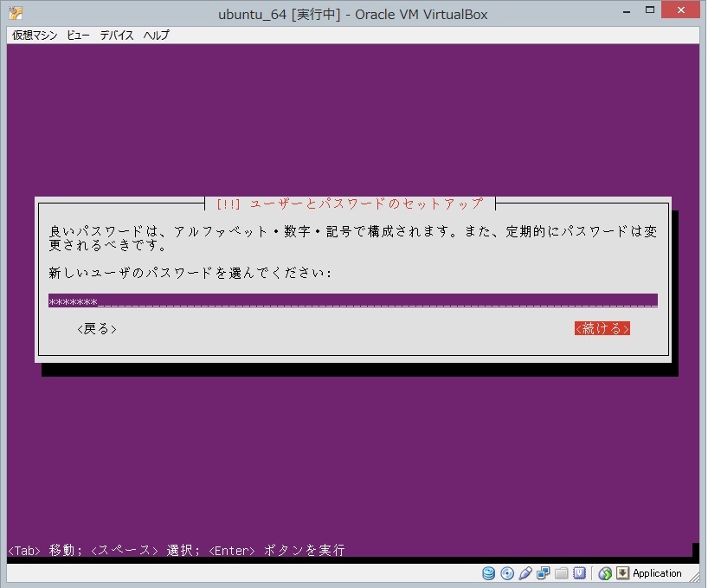The image size is (708, 588).
Task: Open the USB devices status icon
Action: coord(525,573)
